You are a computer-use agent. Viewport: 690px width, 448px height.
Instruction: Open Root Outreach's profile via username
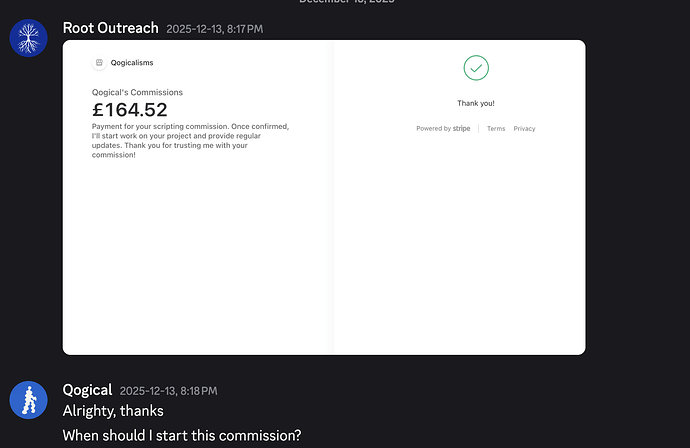click(110, 28)
